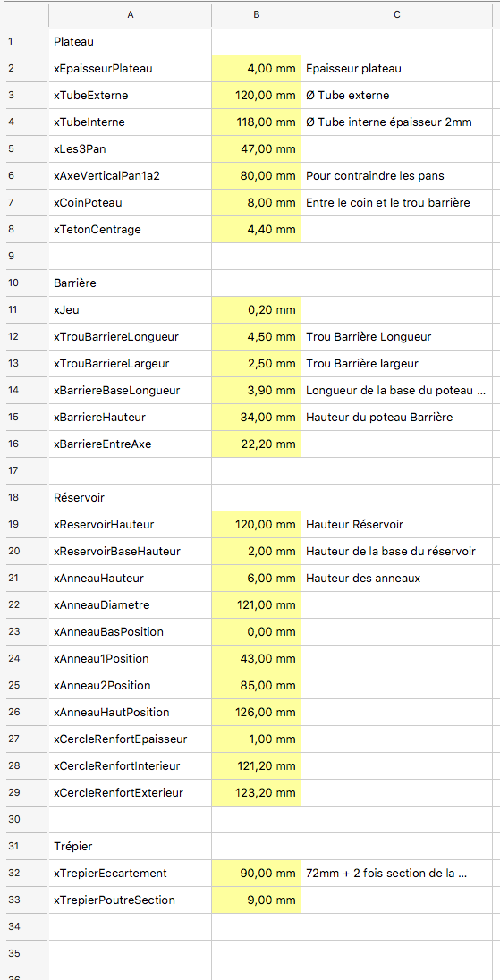This screenshot has height=980, width=500.
Task: Click the value '85,00 mm'
Action: tap(256, 686)
